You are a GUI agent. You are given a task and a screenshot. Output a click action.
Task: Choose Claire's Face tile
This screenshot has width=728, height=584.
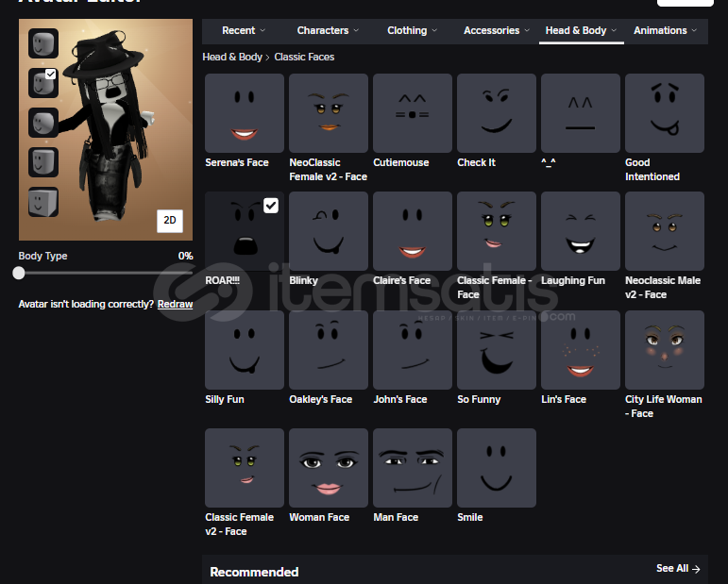413,231
